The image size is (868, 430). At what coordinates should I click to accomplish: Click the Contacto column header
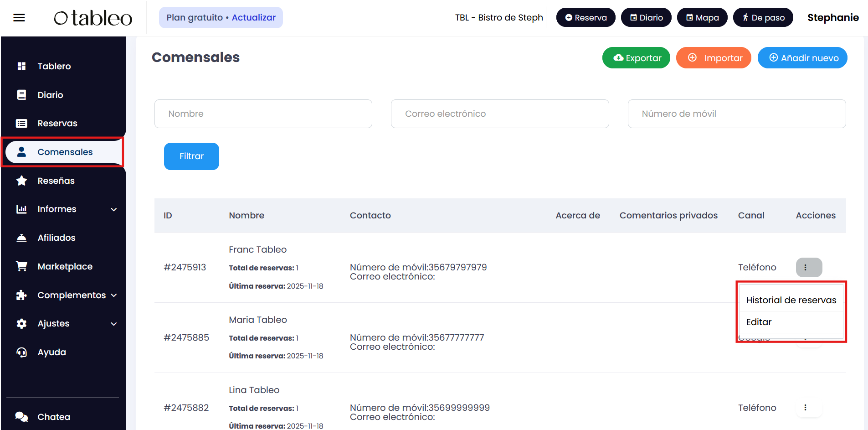pos(370,216)
